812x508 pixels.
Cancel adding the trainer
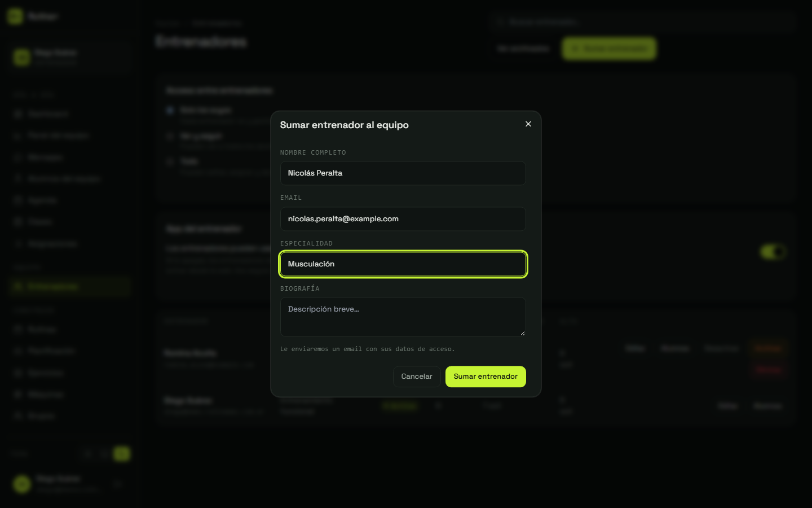click(x=417, y=376)
